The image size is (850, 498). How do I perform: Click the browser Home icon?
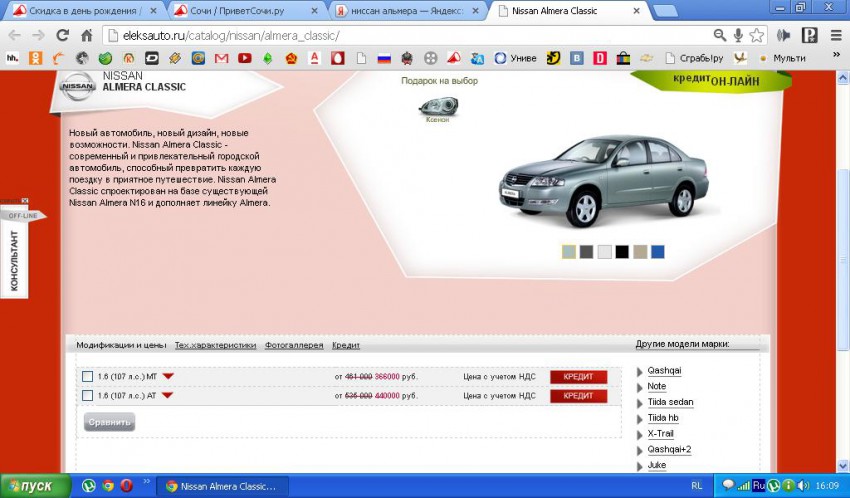[87, 35]
